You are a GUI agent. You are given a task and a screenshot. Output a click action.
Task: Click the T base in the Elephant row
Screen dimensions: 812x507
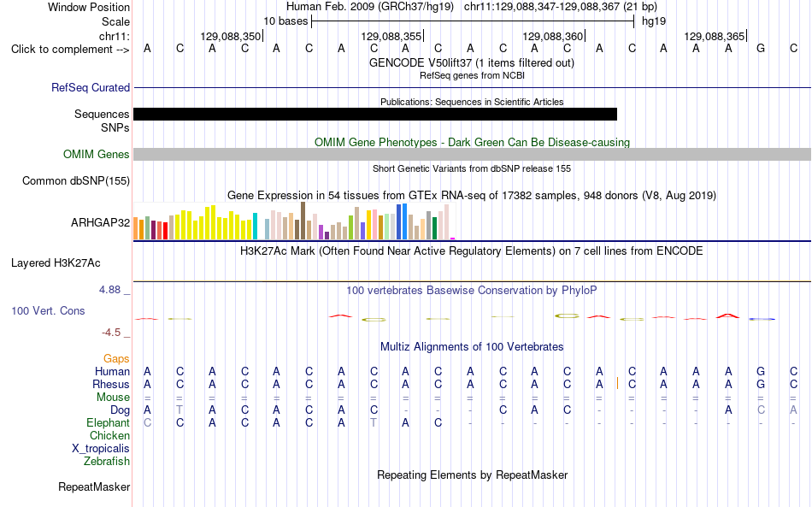(x=374, y=423)
